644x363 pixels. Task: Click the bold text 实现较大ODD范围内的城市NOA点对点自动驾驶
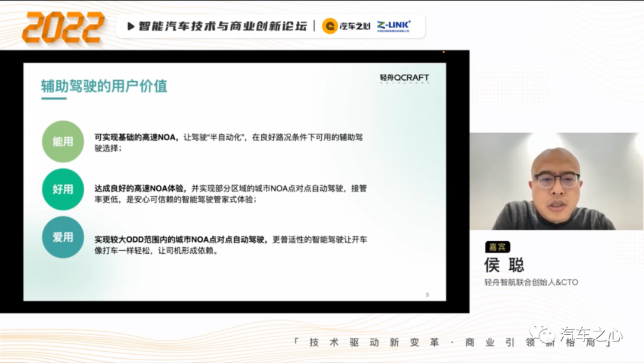pos(179,239)
